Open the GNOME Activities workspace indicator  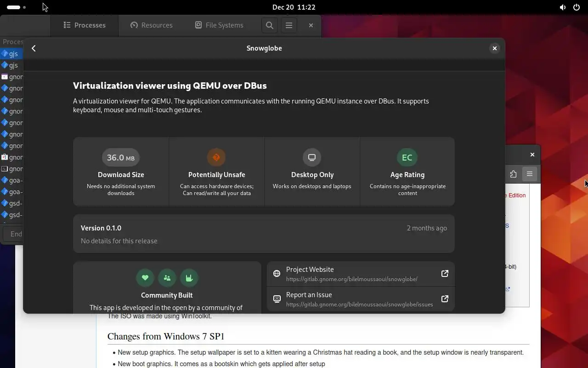[x=17, y=7]
